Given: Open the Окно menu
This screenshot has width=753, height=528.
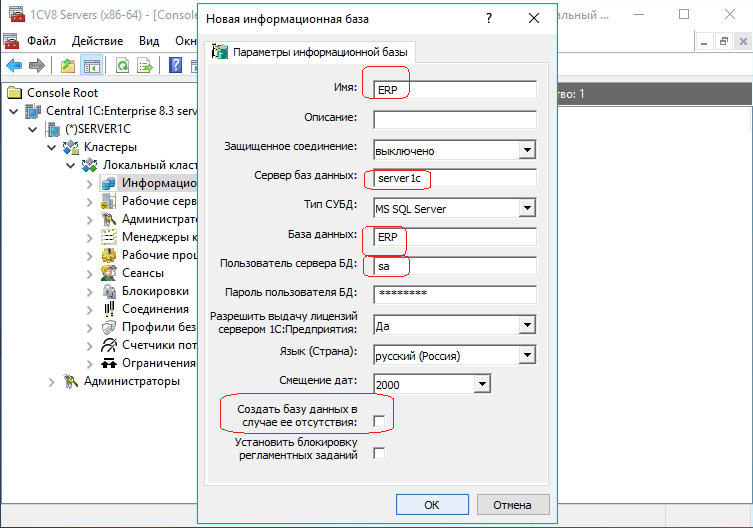Looking at the screenshot, I should [x=185, y=41].
